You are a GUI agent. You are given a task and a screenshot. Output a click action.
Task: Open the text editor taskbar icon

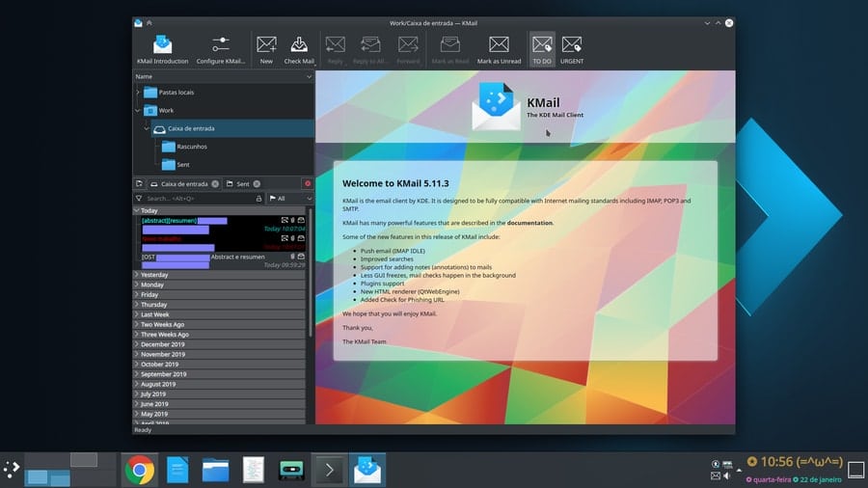[x=253, y=470]
